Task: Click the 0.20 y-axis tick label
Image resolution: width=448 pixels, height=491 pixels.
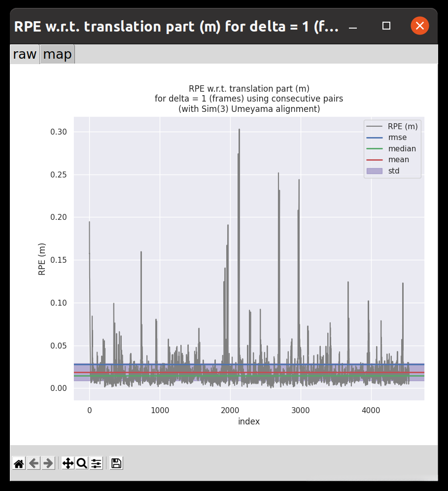Action: [x=59, y=217]
